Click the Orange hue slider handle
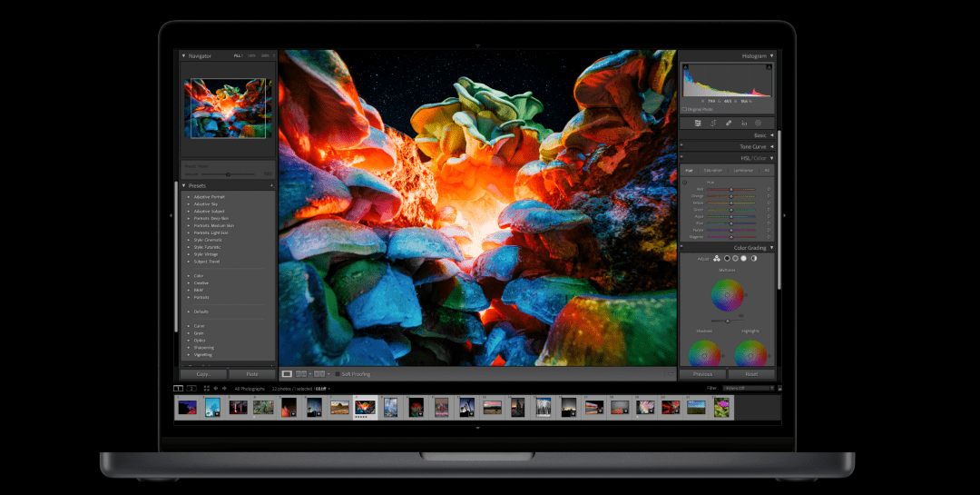Viewport: 980px width, 495px height. click(730, 196)
